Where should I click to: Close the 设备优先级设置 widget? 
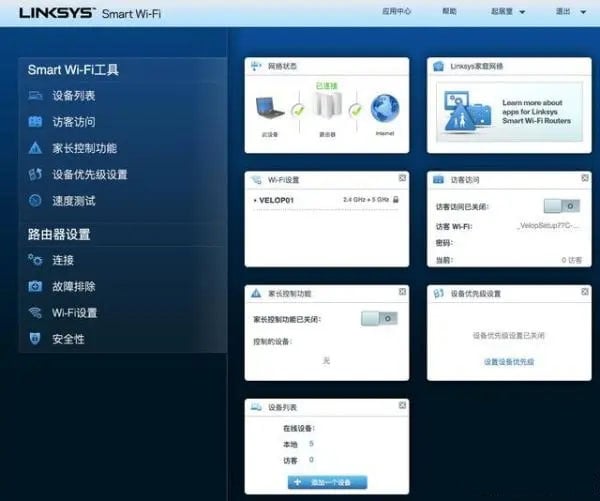tap(585, 292)
